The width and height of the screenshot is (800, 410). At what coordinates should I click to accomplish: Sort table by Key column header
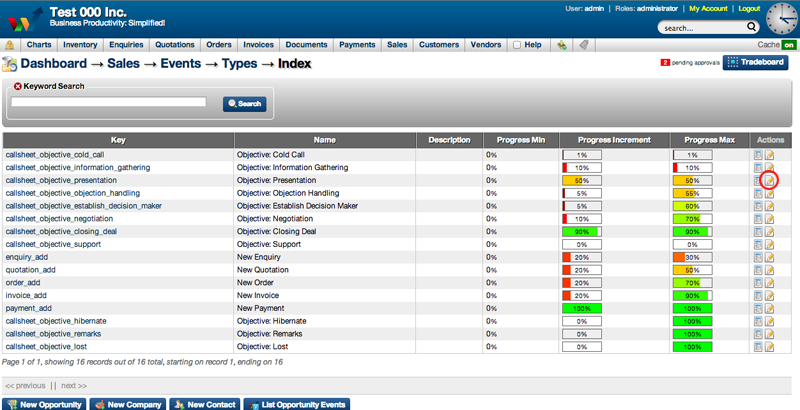(118, 140)
